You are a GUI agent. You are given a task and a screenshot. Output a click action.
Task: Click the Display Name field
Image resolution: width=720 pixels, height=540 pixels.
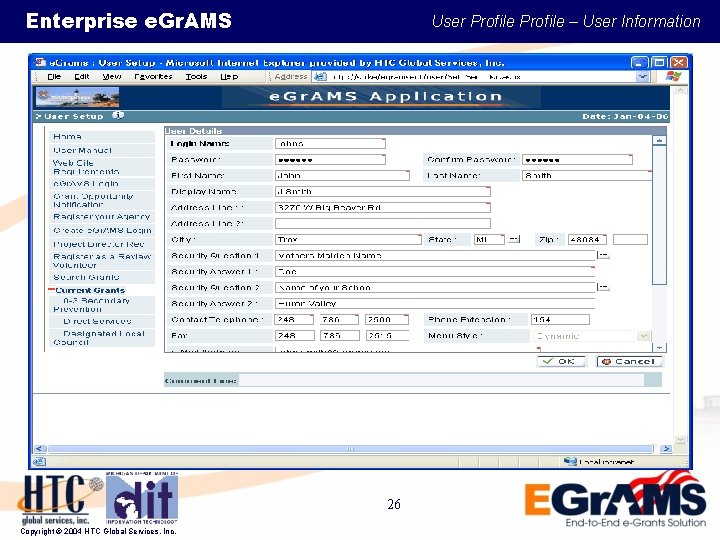(382, 191)
